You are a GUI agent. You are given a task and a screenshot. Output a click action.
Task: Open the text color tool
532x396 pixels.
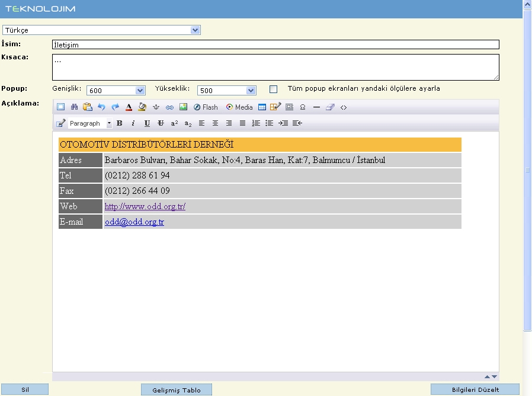[x=129, y=107]
